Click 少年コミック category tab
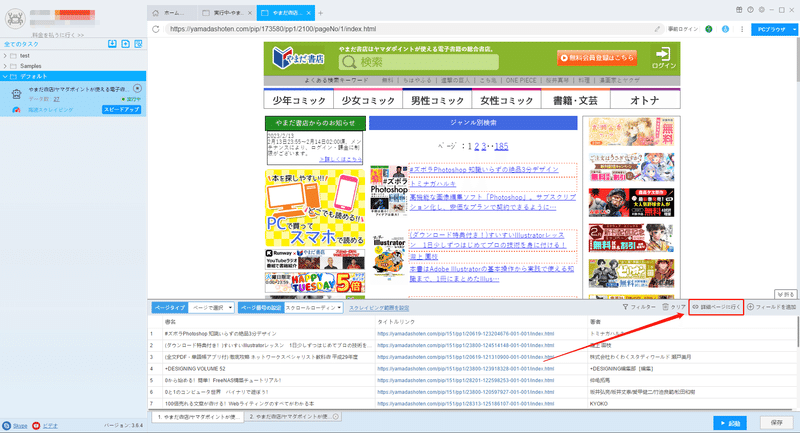Screen dimensions: 800x433 298,99
